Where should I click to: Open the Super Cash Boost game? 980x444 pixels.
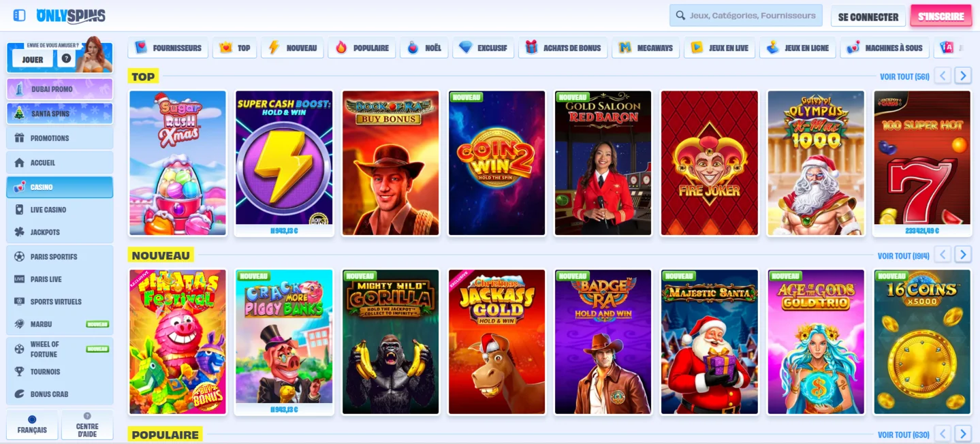click(x=284, y=163)
